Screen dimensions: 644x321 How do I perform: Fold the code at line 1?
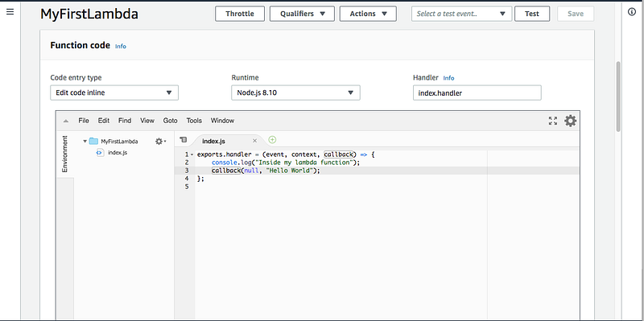[192, 154]
